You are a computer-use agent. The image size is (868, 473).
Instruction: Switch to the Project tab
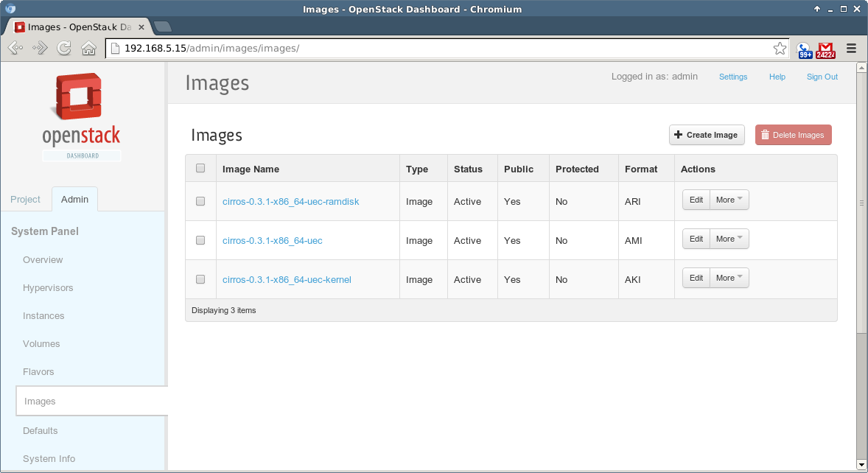pos(26,200)
